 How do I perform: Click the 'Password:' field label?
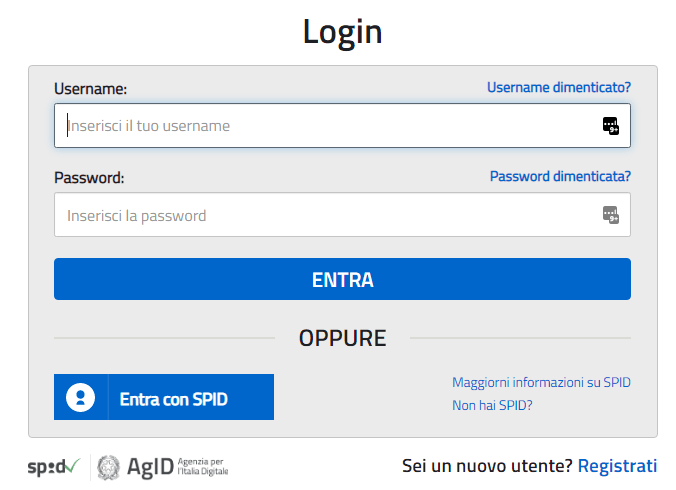point(89,178)
